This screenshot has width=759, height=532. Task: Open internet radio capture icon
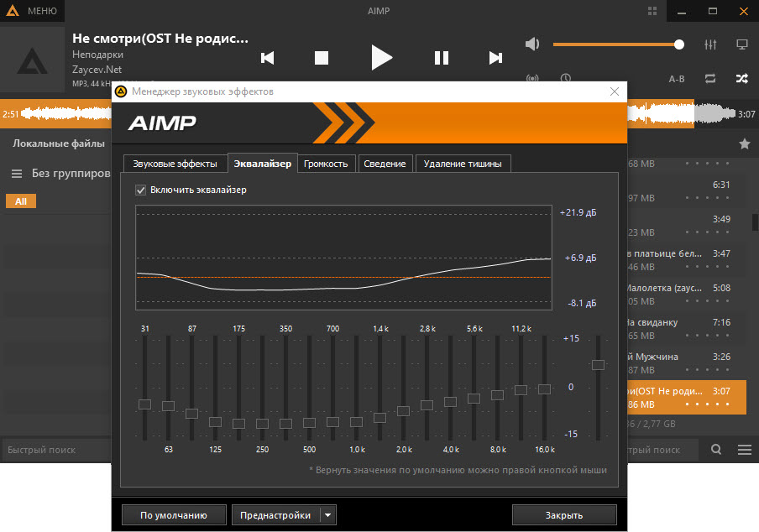click(x=532, y=77)
